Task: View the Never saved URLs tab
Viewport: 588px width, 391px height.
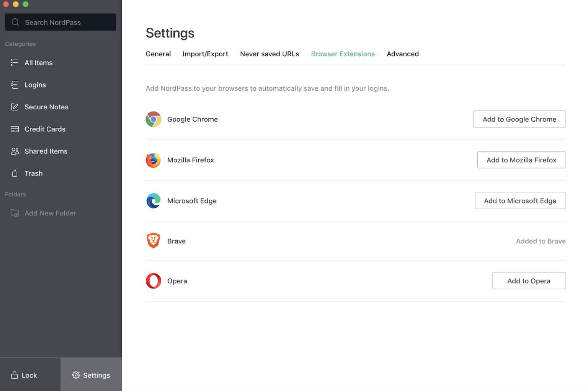Action: click(x=269, y=54)
